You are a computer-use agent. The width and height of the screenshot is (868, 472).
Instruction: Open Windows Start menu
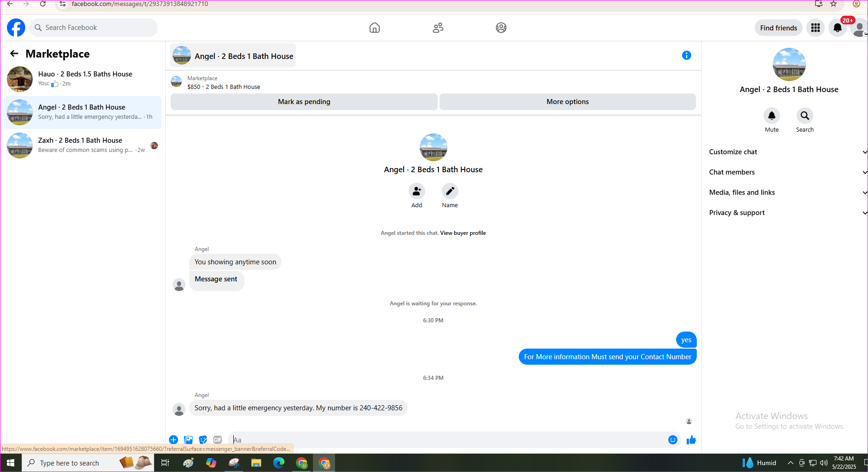[x=11, y=463]
